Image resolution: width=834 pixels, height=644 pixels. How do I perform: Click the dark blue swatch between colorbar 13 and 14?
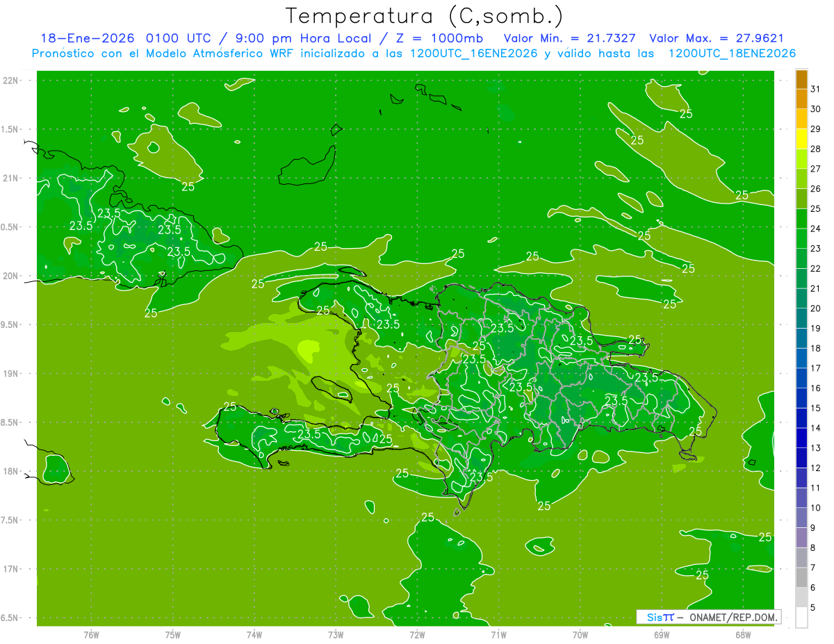[x=801, y=438]
